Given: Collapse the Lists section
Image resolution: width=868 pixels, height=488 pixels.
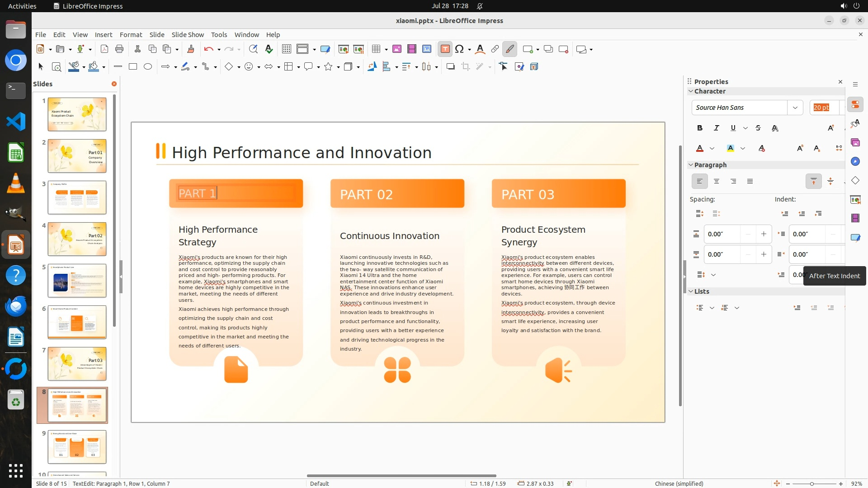Looking at the screenshot, I should click(x=691, y=291).
